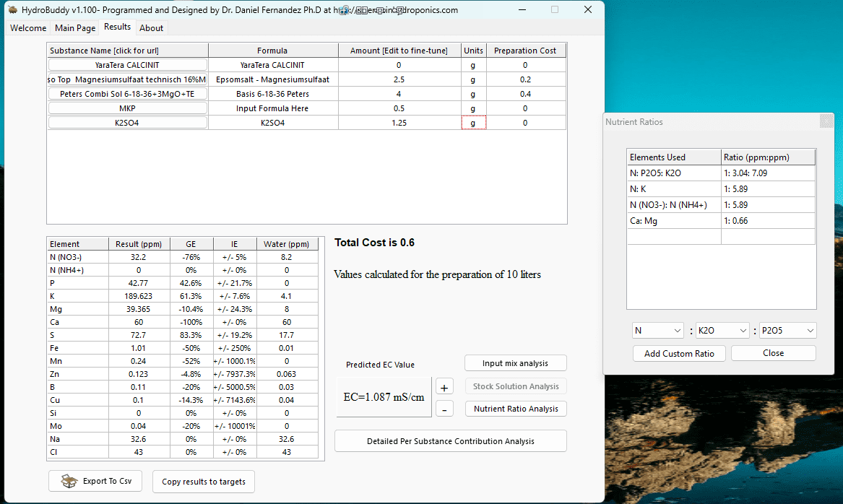Close the HydroBuddy window
The width and height of the screenshot is (843, 504).
click(x=587, y=9)
